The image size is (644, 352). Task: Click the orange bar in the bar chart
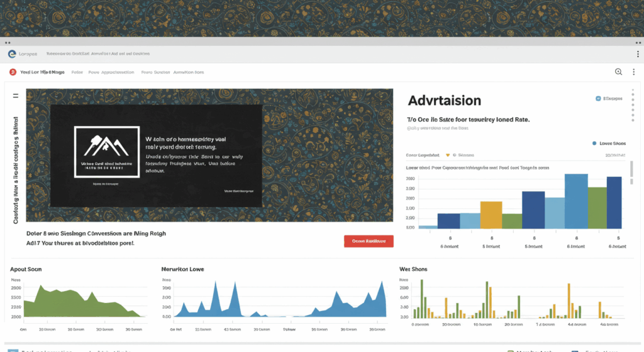click(x=491, y=215)
